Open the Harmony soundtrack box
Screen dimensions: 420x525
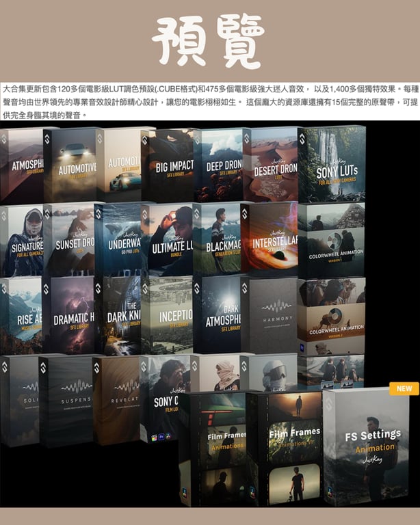point(269,314)
